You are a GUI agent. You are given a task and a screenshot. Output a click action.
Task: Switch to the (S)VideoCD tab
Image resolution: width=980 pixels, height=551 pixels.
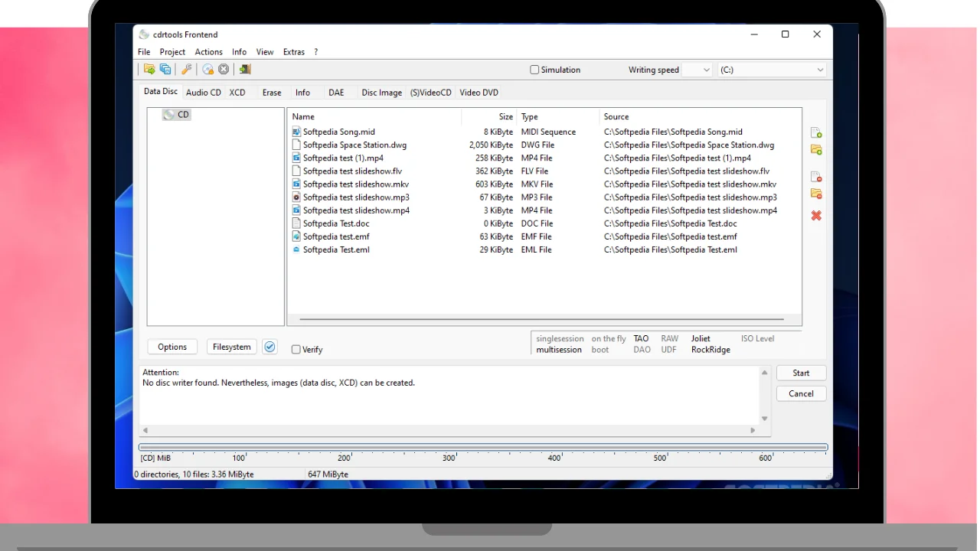(x=431, y=93)
